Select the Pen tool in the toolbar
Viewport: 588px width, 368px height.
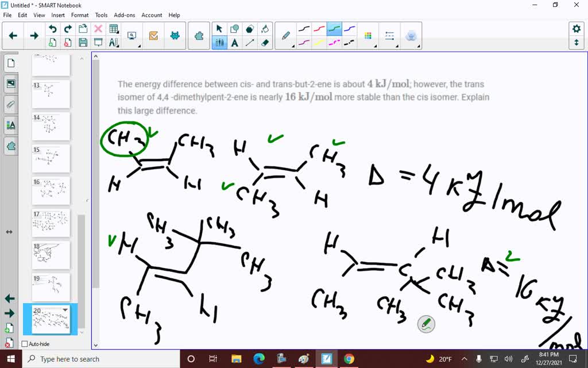coord(220,42)
